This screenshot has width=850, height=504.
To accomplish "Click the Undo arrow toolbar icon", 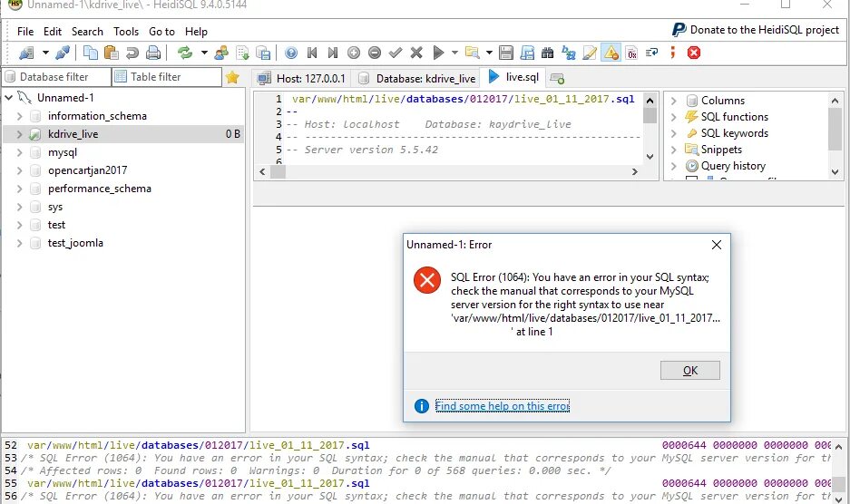I will (x=132, y=53).
